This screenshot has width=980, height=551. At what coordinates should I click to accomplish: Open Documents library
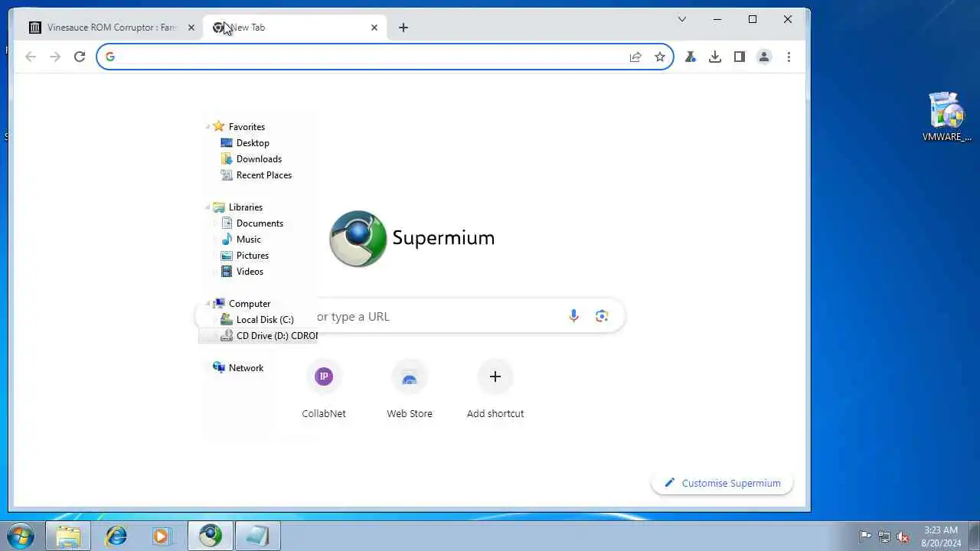tap(252, 223)
